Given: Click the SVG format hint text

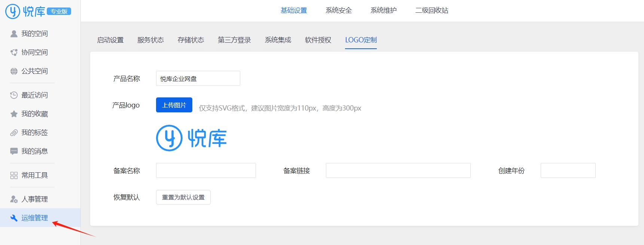Looking at the screenshot, I should point(280,108).
